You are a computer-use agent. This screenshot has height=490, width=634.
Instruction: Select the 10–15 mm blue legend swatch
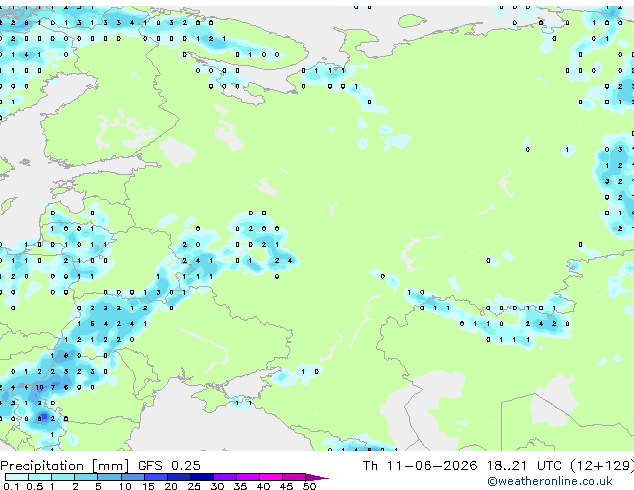[x=132, y=477]
